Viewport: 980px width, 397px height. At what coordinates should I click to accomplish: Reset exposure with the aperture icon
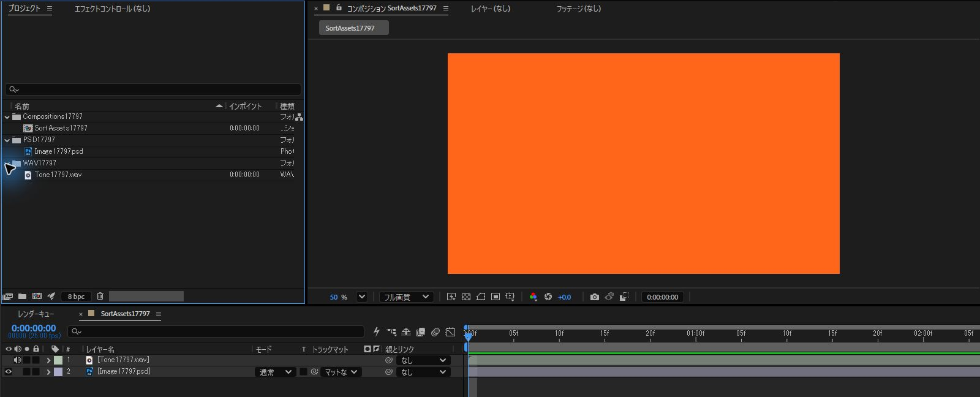(x=548, y=297)
